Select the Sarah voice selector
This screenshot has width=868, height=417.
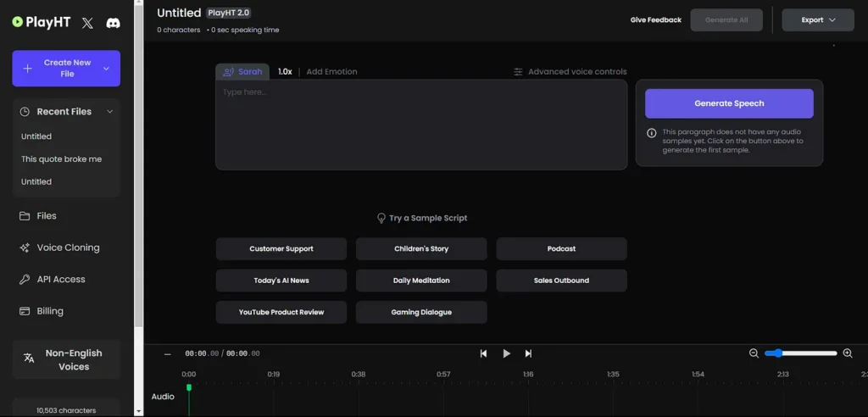point(242,72)
